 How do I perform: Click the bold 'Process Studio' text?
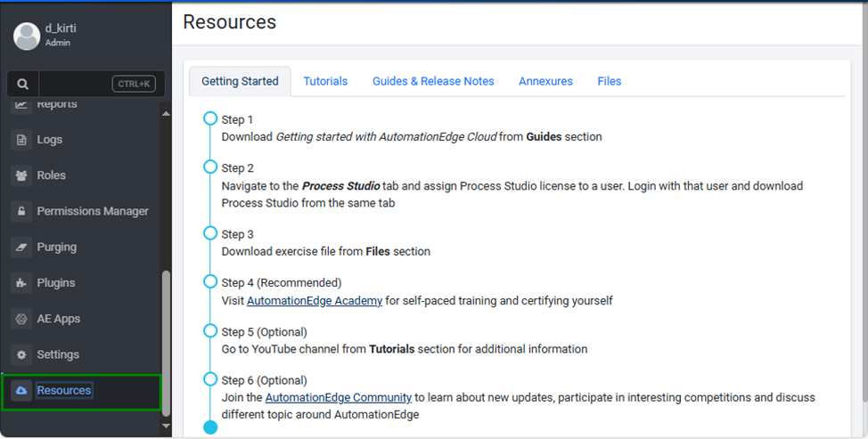(341, 186)
